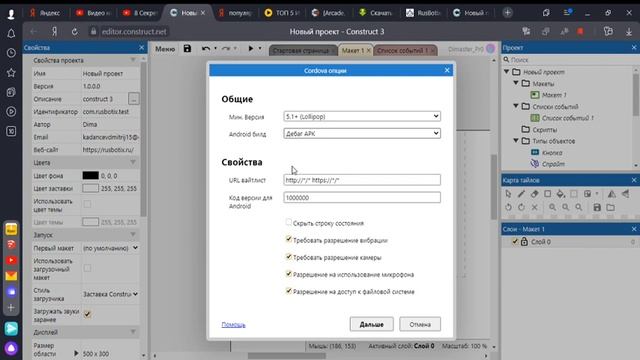The width and height of the screenshot is (640, 360).
Task: Open the Помощь link
Action: click(233, 325)
